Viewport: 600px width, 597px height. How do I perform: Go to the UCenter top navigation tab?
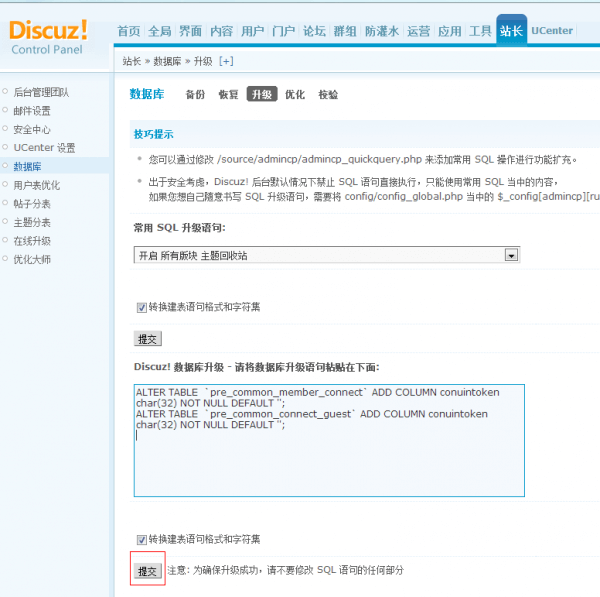point(552,31)
